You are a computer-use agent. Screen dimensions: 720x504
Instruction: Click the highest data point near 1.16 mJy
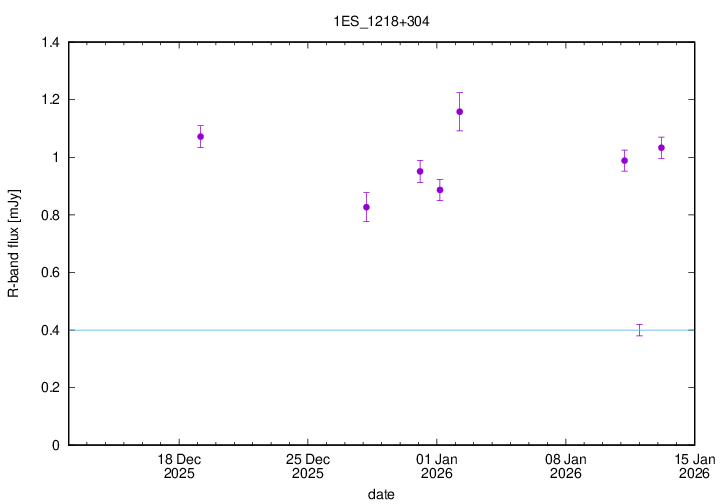tap(459, 111)
